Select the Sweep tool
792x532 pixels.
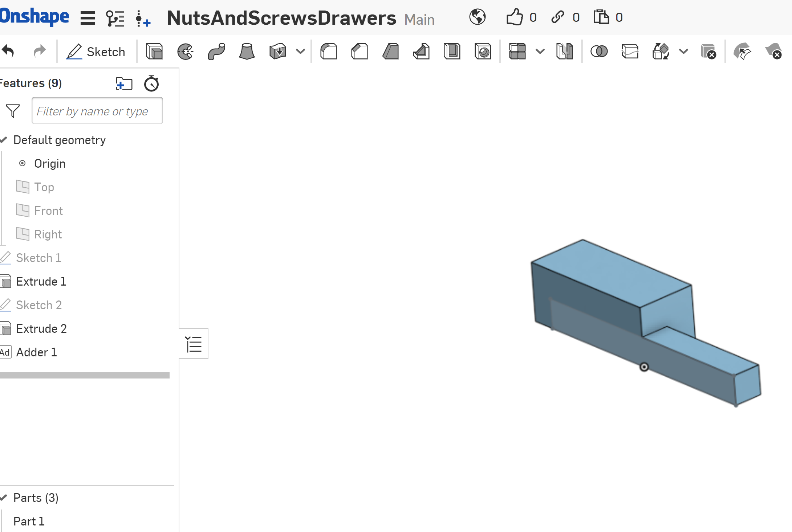(x=216, y=51)
